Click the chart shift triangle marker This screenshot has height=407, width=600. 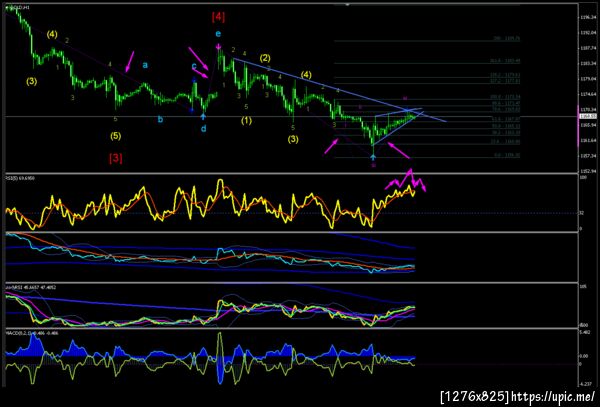point(347,5)
